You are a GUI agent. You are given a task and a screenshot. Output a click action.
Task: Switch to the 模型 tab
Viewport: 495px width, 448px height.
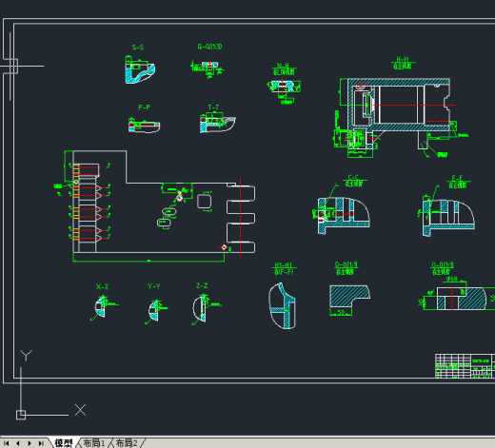click(64, 443)
